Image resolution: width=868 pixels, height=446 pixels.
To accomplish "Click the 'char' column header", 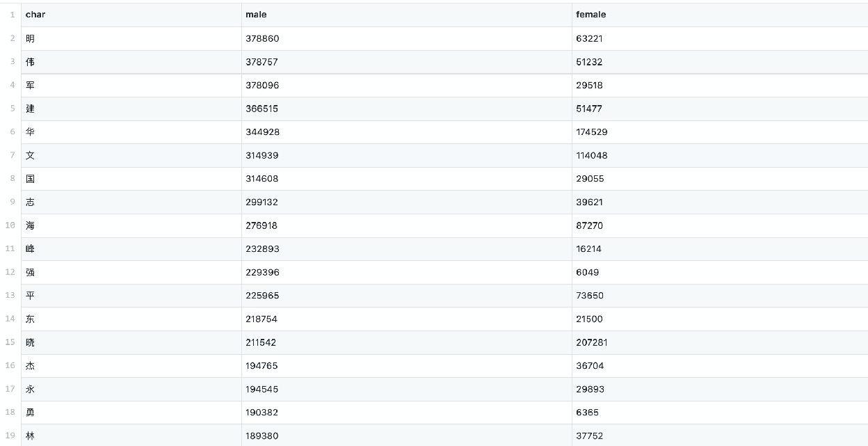I will pos(35,15).
